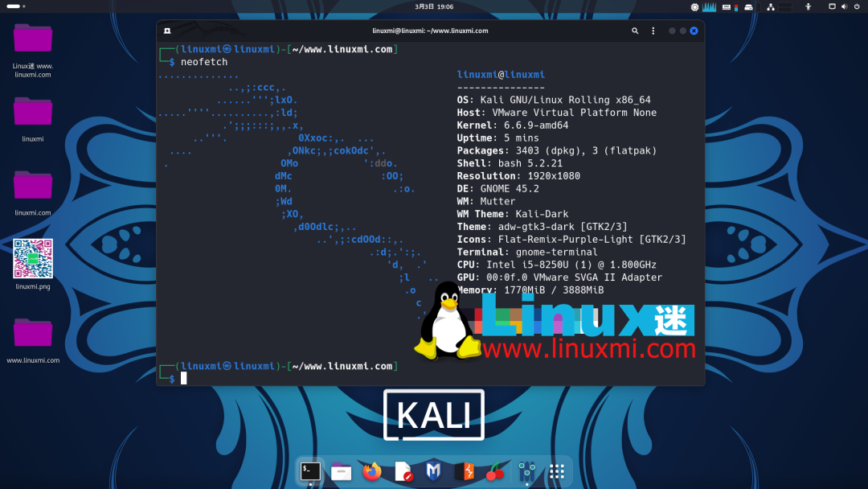The width and height of the screenshot is (868, 489).
Task: Click the volume icon in the top bar
Action: [844, 6]
